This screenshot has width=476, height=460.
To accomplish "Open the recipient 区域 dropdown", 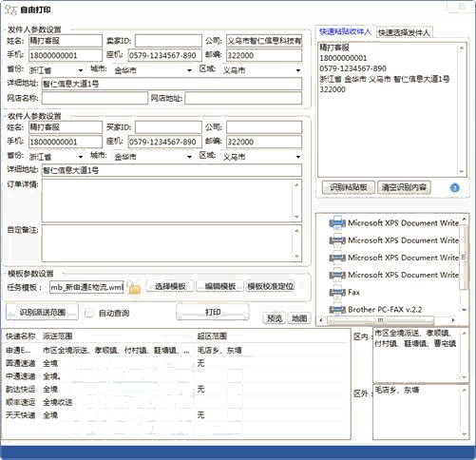I will click(x=261, y=157).
